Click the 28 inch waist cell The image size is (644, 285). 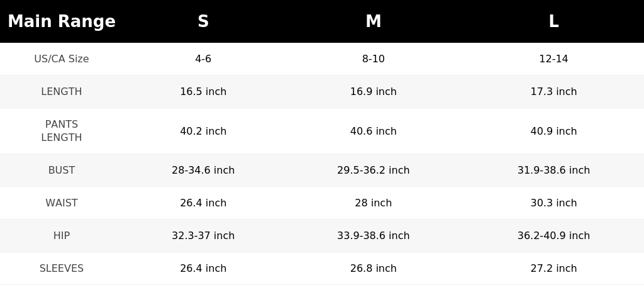tap(374, 203)
